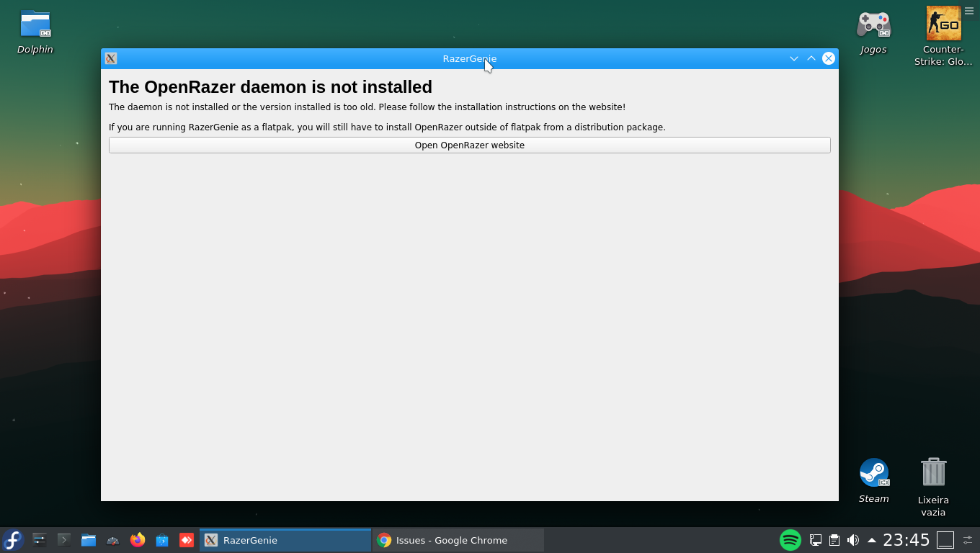
Task: Open Counter-Strike: Global Offensive from the desktop
Action: click(943, 22)
